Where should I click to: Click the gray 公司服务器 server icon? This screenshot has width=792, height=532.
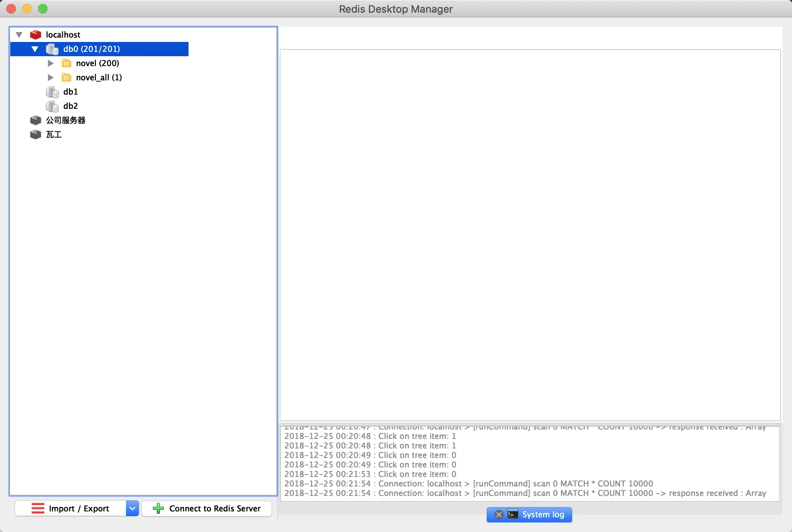[x=36, y=120]
